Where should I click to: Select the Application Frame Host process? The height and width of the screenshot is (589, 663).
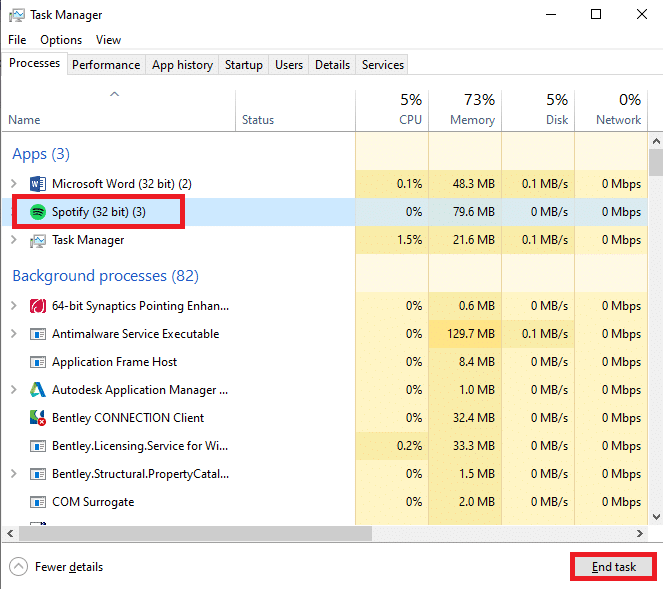[325, 362]
